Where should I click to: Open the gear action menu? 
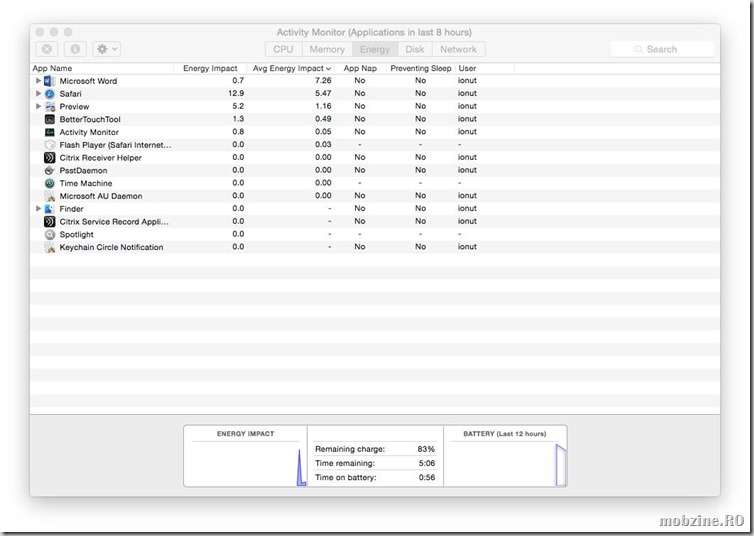coord(106,49)
